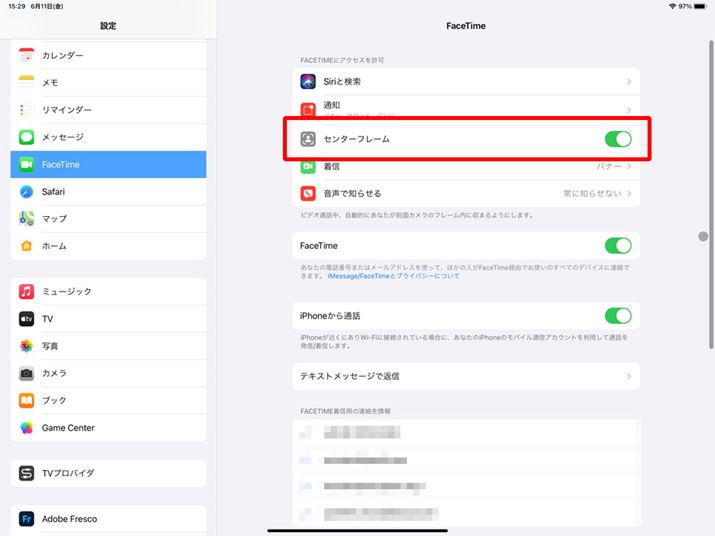Tap the gray AssistiveTouch dot
The width and height of the screenshot is (715, 536).
(703, 236)
